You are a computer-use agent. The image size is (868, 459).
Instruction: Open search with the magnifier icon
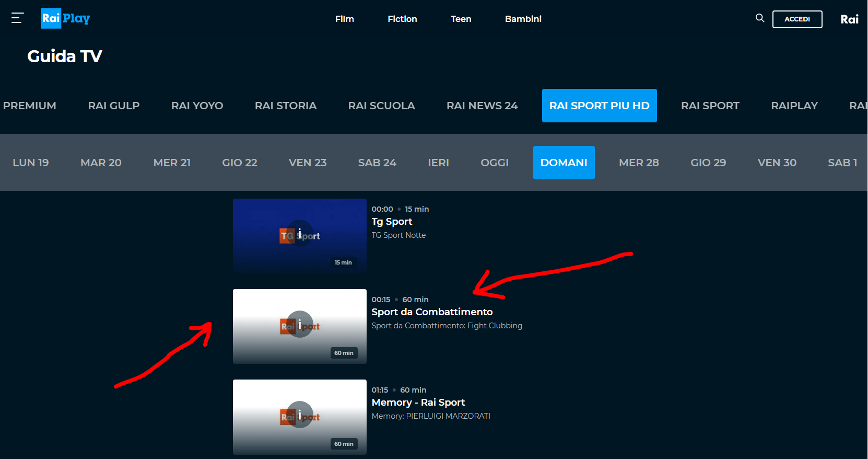pyautogui.click(x=759, y=18)
